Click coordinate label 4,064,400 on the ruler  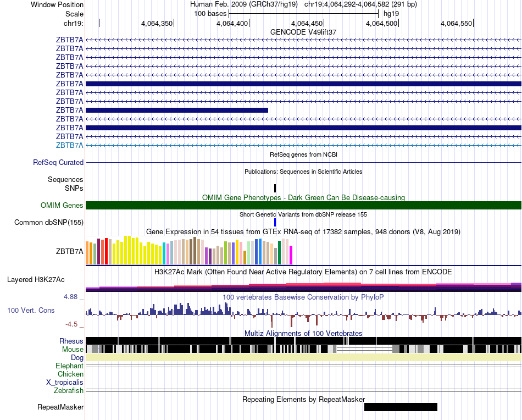(232, 23)
